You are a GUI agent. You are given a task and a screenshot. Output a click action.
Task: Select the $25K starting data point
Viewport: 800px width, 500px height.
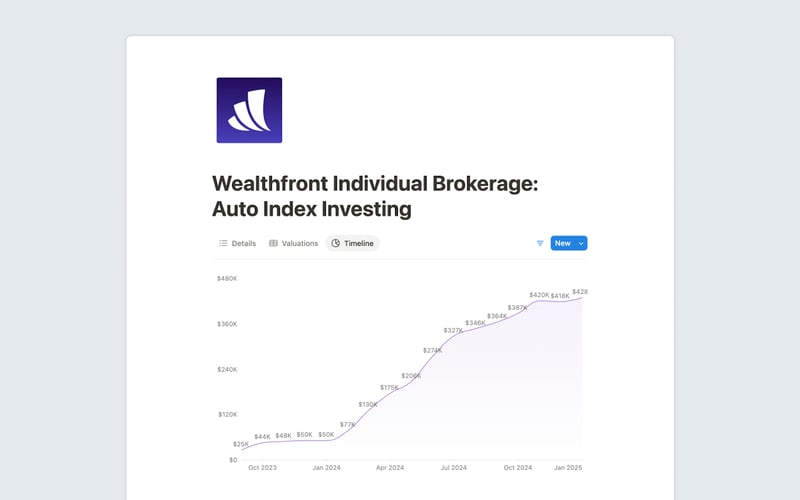coord(241,444)
